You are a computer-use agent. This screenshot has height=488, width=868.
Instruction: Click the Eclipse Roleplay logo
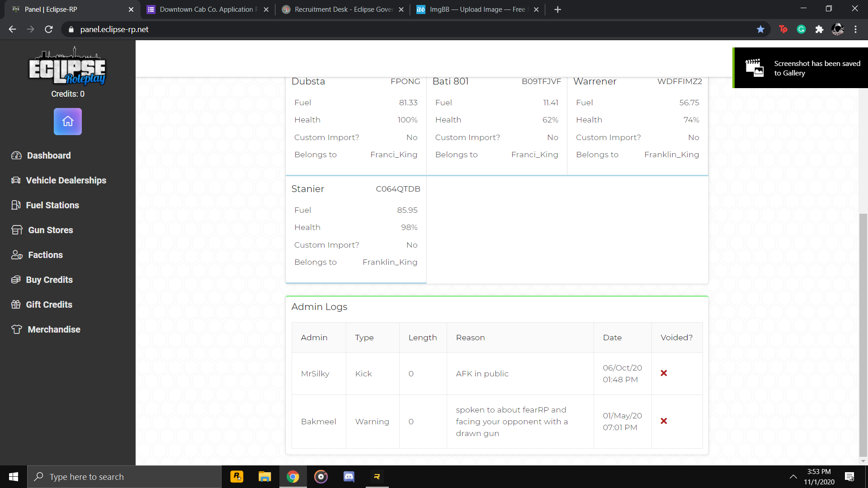tap(67, 66)
